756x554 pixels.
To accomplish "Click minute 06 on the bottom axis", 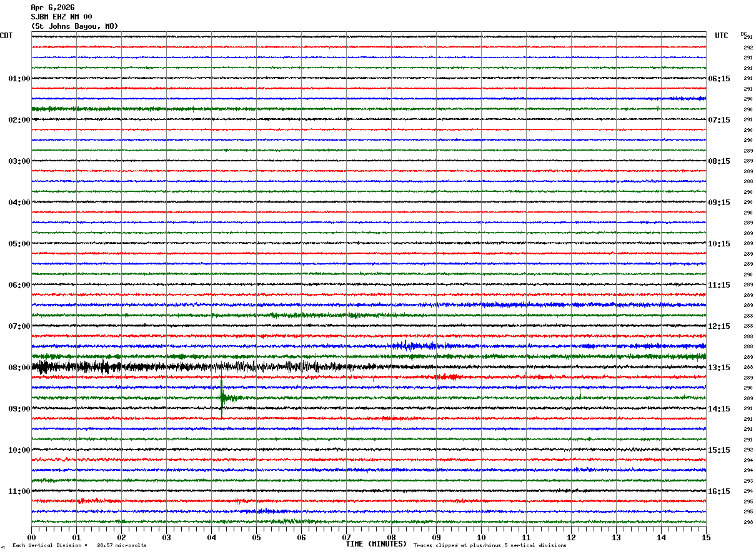I will (x=301, y=537).
